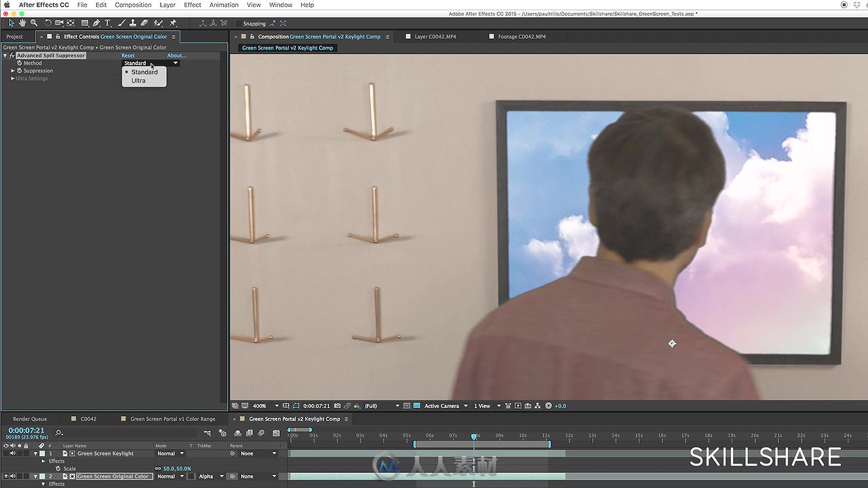The width and height of the screenshot is (868, 488).
Task: Toggle the Scale property stopwatch
Action: pos(58,468)
